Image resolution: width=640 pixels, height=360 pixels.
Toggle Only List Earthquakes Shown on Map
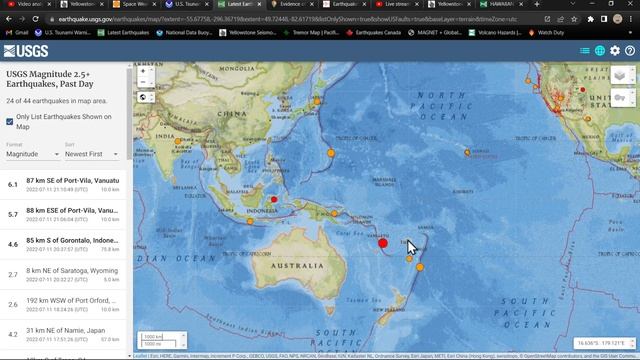10,122
